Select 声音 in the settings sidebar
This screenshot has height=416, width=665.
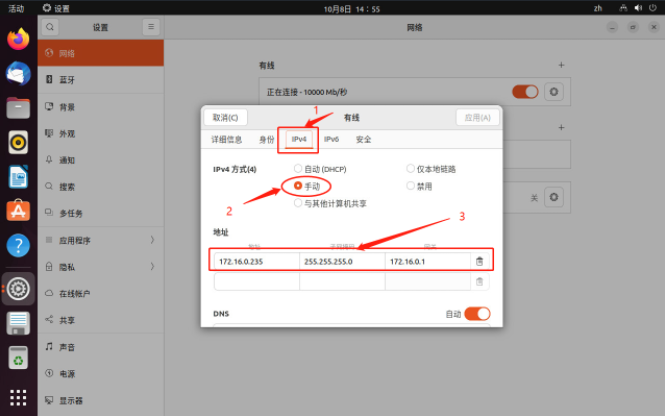coord(101,347)
